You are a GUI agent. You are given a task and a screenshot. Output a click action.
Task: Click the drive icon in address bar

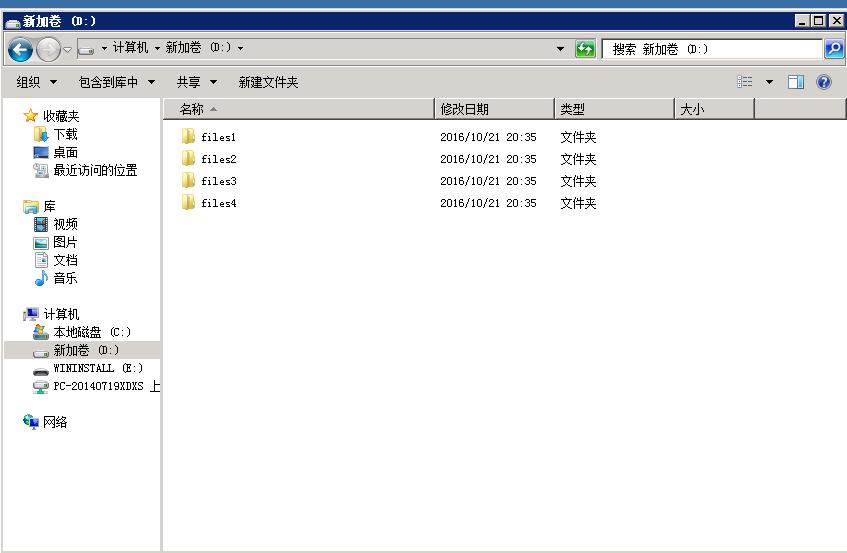pyautogui.click(x=86, y=50)
